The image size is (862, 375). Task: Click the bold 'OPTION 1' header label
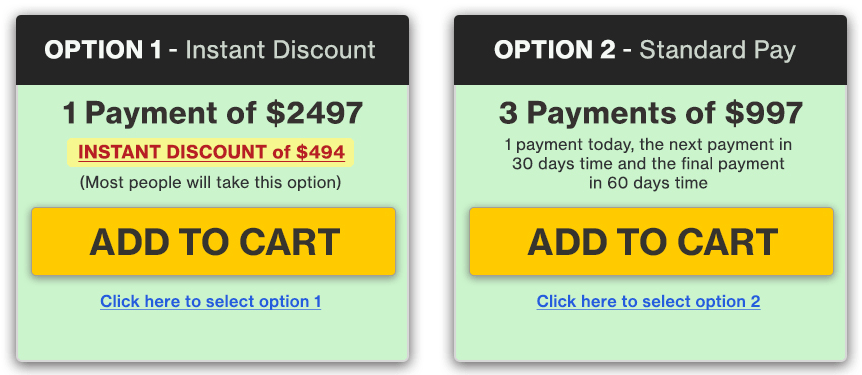pyautogui.click(x=103, y=50)
